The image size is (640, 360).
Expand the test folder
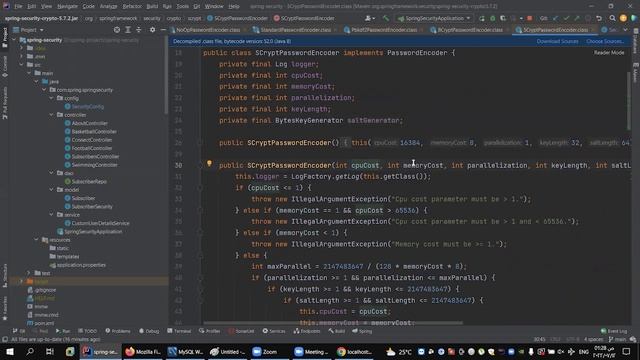point(29,273)
